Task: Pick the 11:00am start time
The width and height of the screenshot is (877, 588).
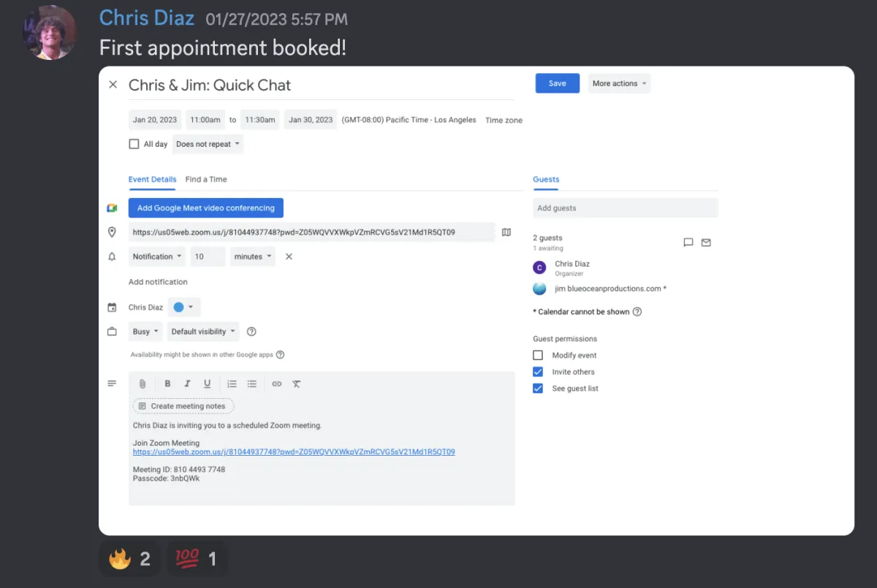Action: coord(205,120)
